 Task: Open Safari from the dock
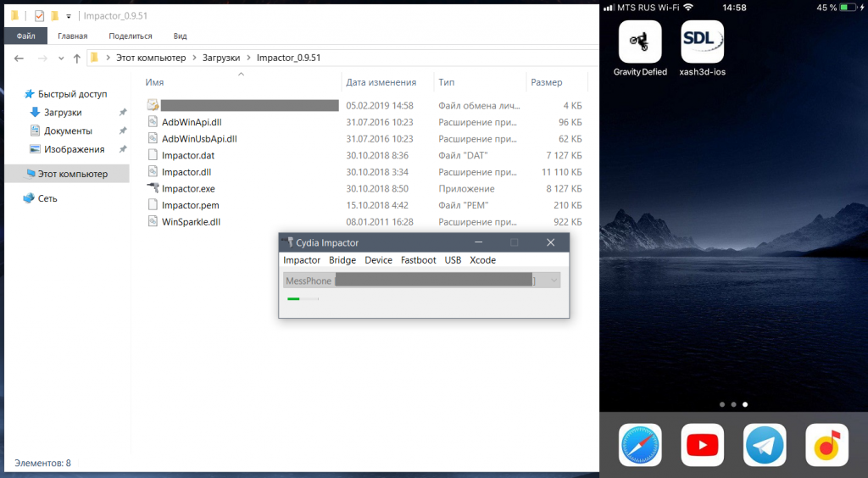pyautogui.click(x=640, y=444)
